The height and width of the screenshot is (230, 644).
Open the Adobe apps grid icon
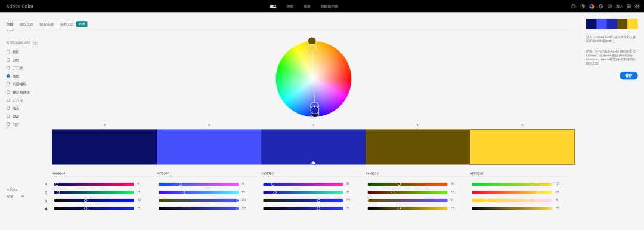629,6
